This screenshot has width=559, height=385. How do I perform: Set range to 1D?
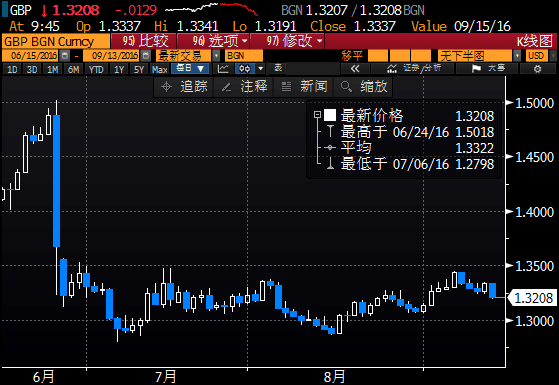point(12,69)
